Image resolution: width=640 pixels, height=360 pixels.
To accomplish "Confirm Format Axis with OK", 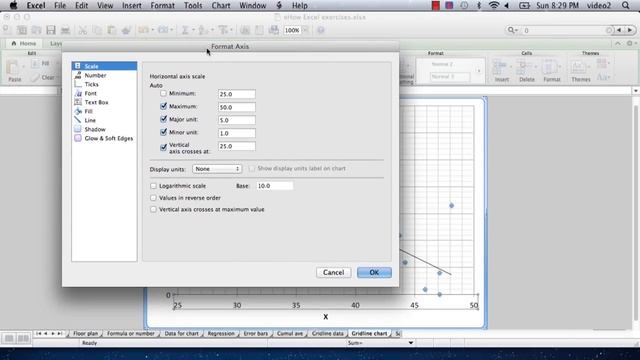I will pos(374,272).
